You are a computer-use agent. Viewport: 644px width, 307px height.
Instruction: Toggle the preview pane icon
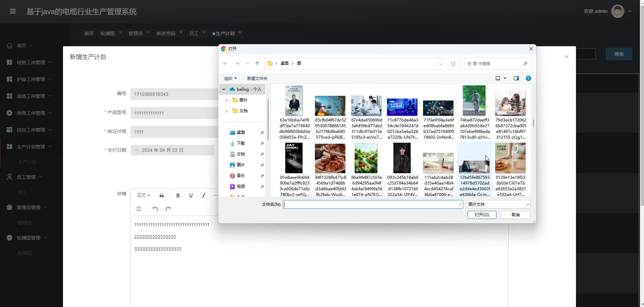click(516, 78)
